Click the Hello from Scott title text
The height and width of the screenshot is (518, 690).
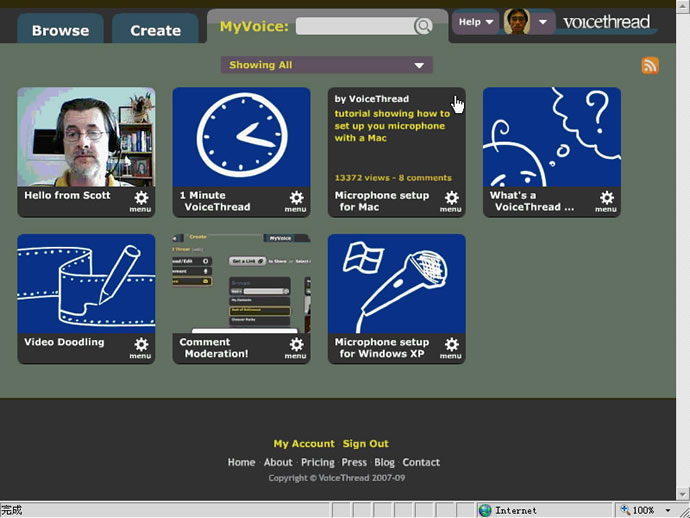(x=67, y=195)
